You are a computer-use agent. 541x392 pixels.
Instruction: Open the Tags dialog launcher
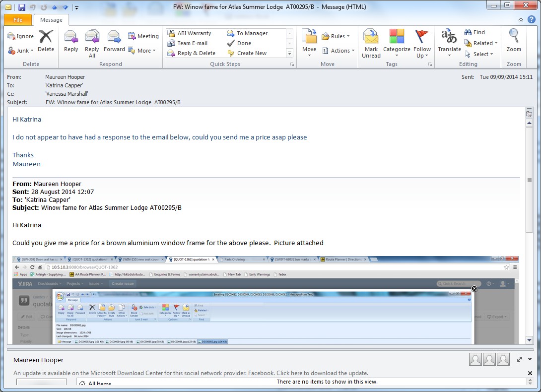coord(430,64)
